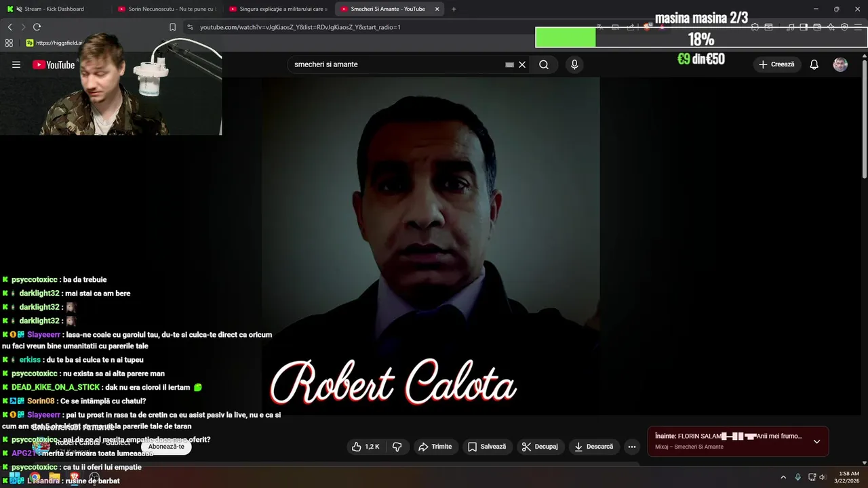Open the Windows Start menu

(14, 477)
